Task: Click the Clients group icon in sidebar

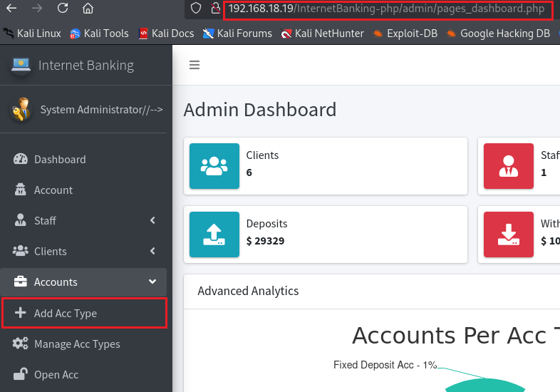Action: click(x=21, y=251)
